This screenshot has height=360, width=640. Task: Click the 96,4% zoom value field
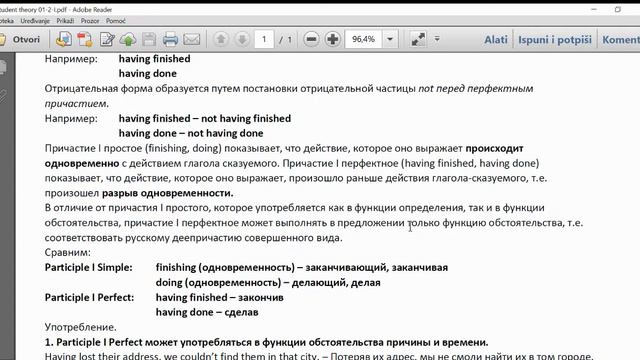363,39
